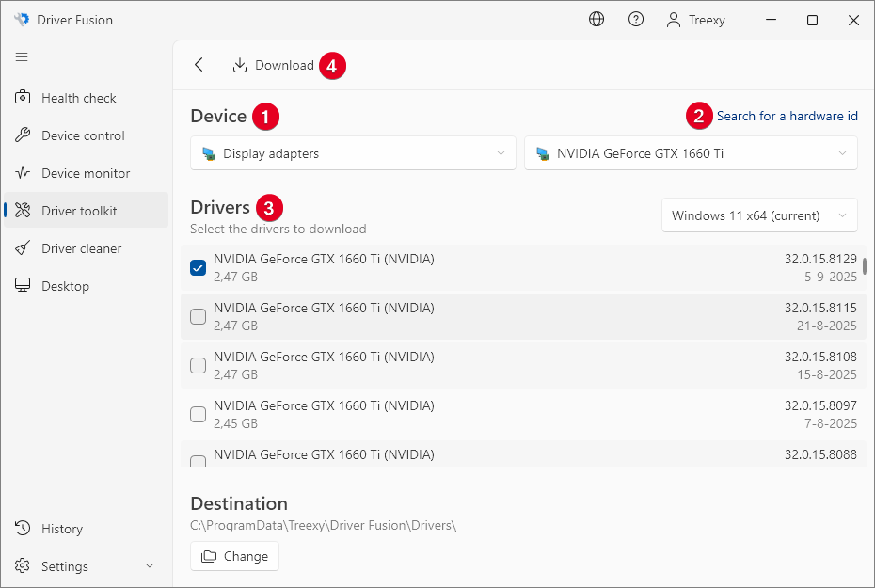
Task: Click the destination path C:\ProgramData\Treexy text
Action: click(x=323, y=526)
